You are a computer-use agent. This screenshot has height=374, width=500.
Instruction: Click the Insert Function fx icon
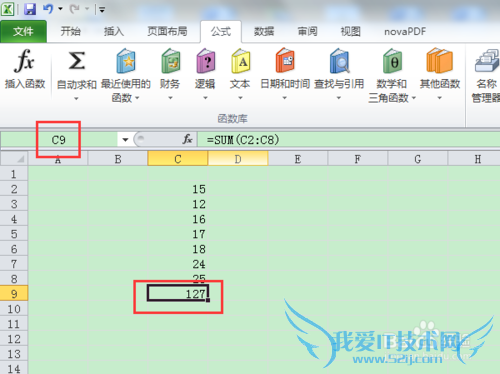[24, 61]
